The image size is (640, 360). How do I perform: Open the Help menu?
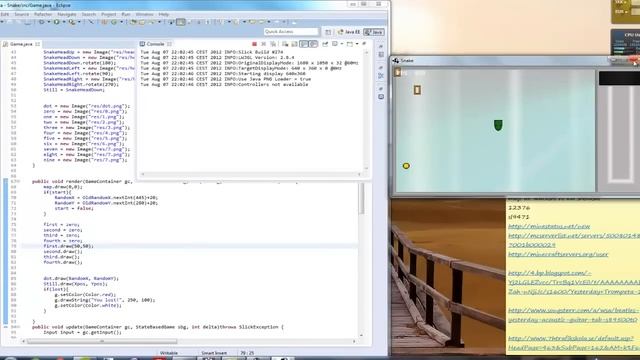(x=164, y=14)
